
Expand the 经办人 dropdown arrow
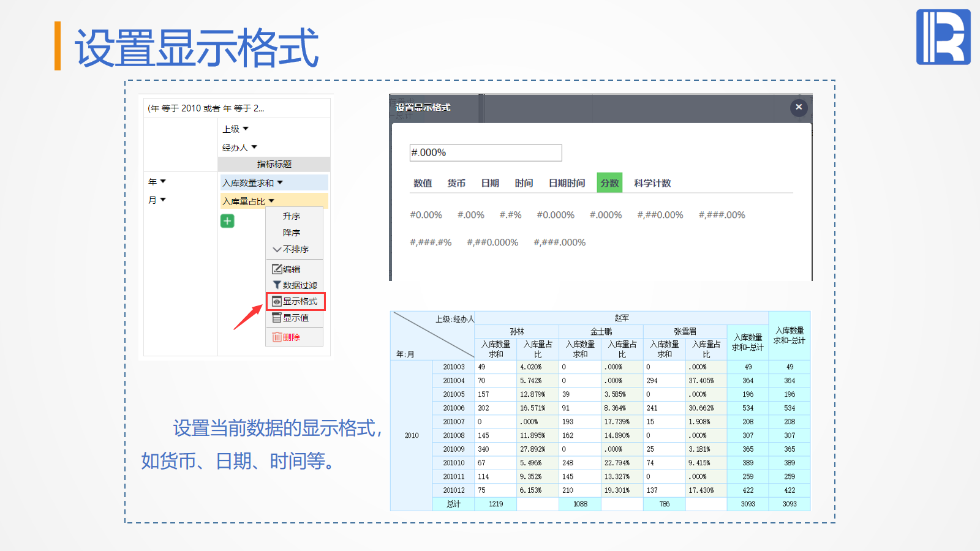pyautogui.click(x=254, y=148)
